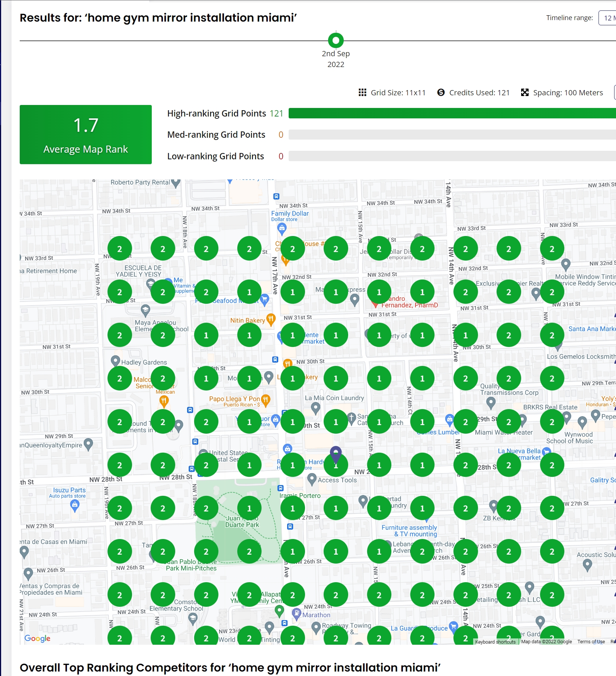The image size is (616, 676).
Task: Click the 2nd Sep 2022 timeline marker
Action: coord(336,40)
